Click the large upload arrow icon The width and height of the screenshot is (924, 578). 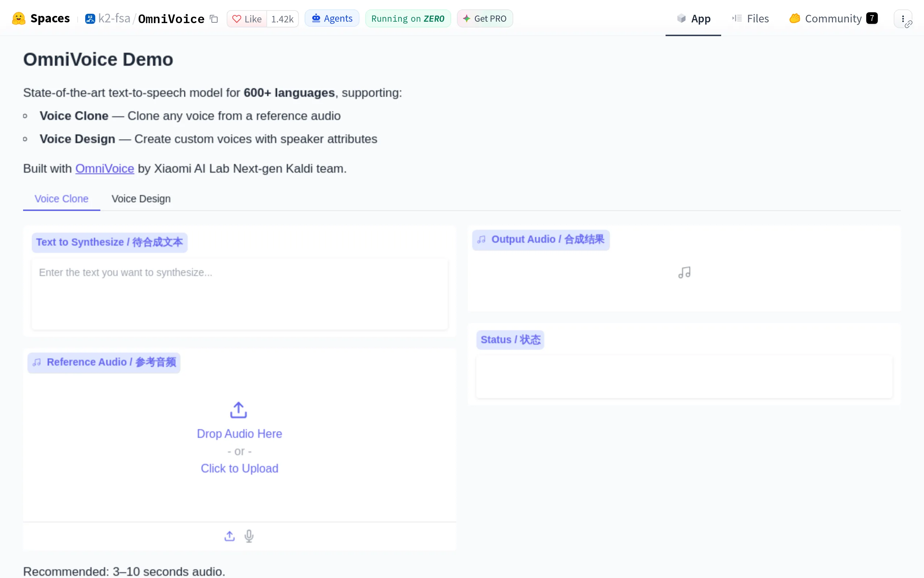point(239,410)
